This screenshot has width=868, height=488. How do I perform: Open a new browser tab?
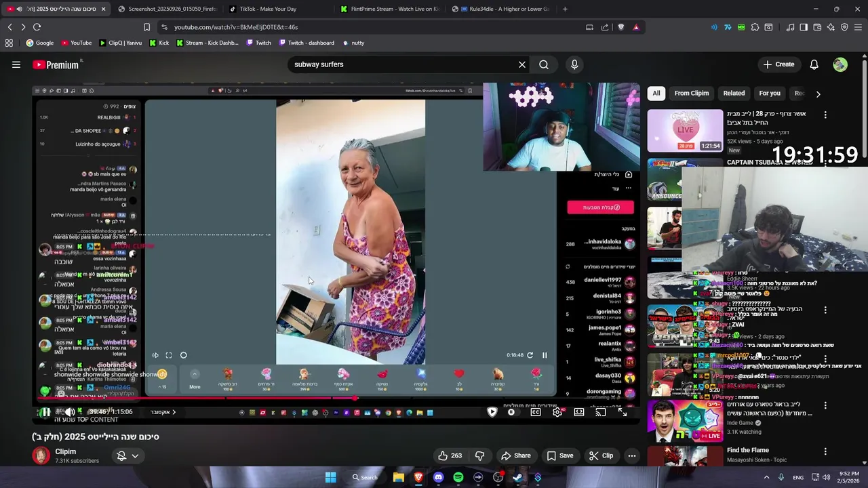pyautogui.click(x=565, y=9)
